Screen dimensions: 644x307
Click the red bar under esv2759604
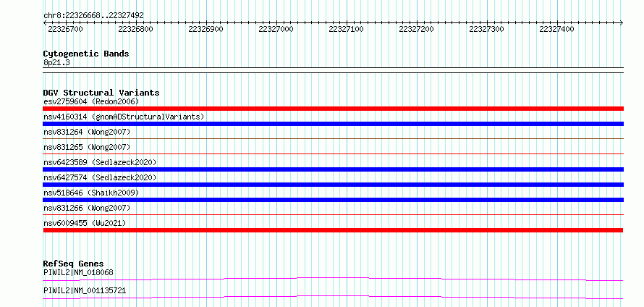click(x=333, y=109)
